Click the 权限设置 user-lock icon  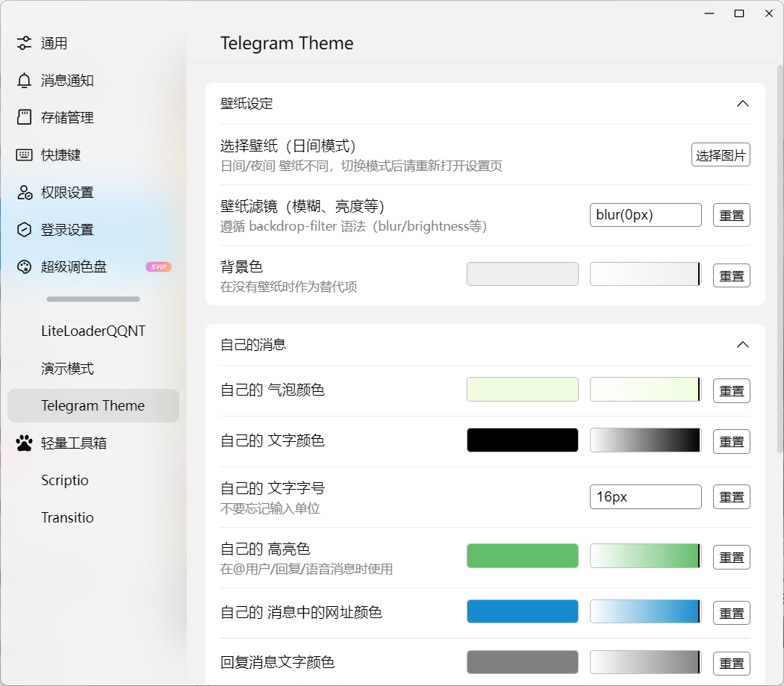(24, 193)
